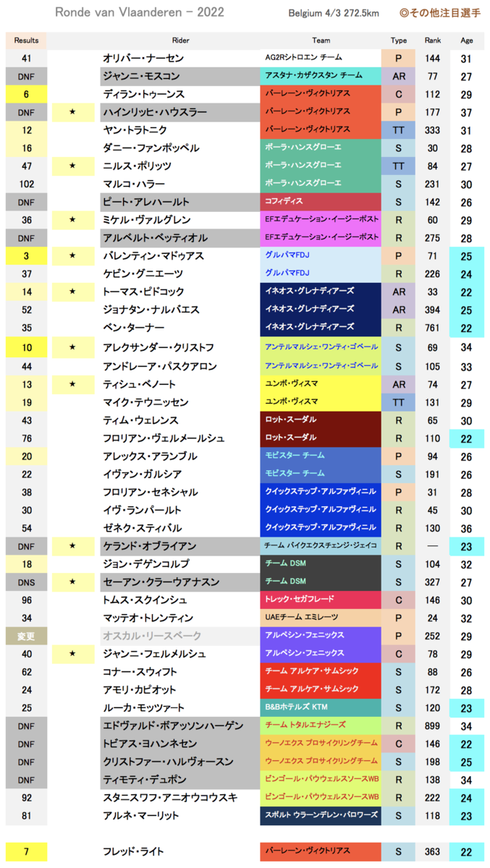Click team cell 'スポルト ウラーンデレン・バロワーズ'
Image resolution: width=490 pixels, height=868 pixels.
pyautogui.click(x=321, y=816)
